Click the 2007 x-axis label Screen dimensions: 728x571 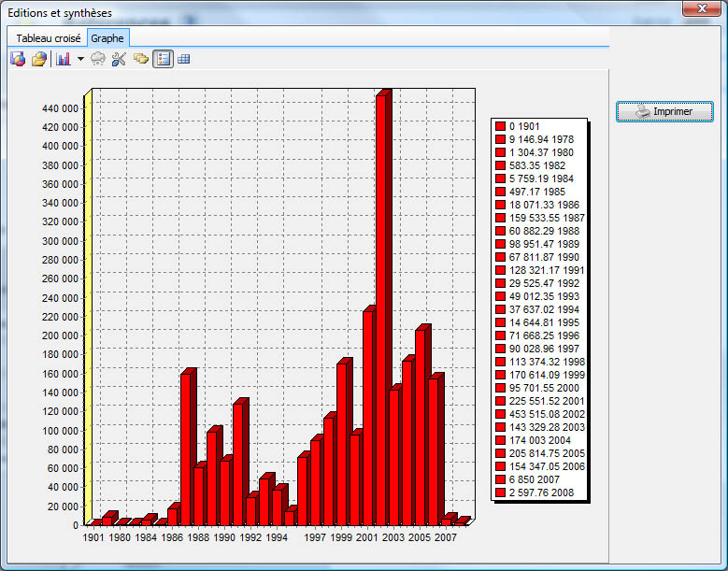[x=446, y=537]
